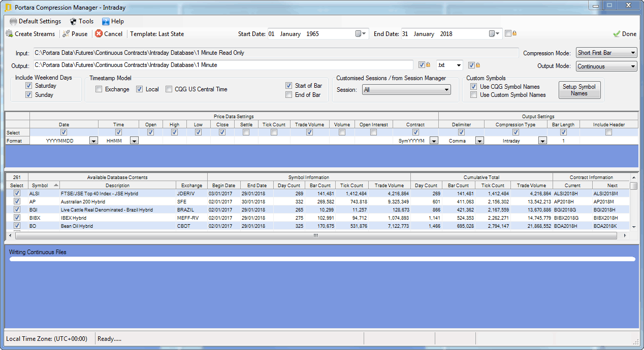Uncheck the ALSI row select box
The height and width of the screenshot is (350, 644).
tap(17, 193)
